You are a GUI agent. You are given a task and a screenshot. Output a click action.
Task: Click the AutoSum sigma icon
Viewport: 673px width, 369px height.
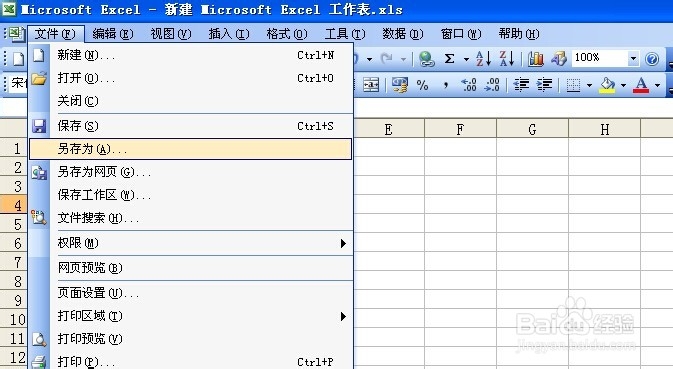pyautogui.click(x=449, y=59)
